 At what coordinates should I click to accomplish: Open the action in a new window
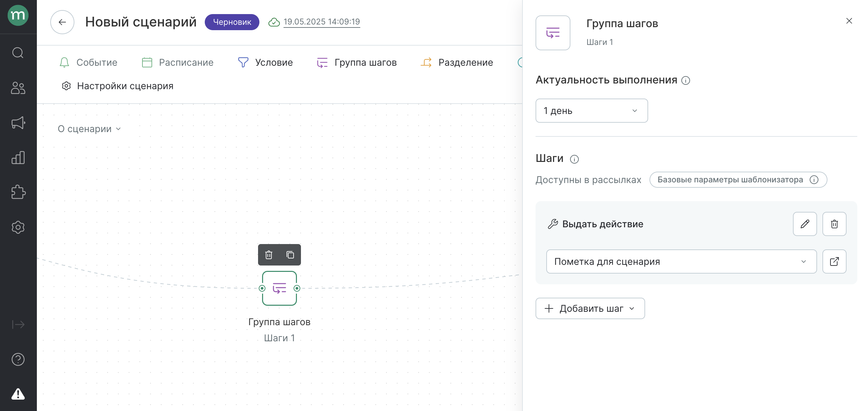pyautogui.click(x=834, y=261)
